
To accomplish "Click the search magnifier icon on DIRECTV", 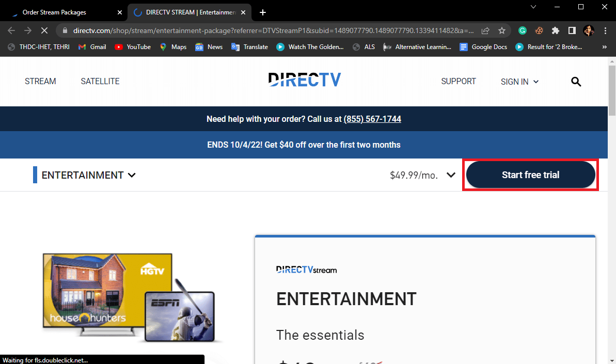I will [576, 82].
